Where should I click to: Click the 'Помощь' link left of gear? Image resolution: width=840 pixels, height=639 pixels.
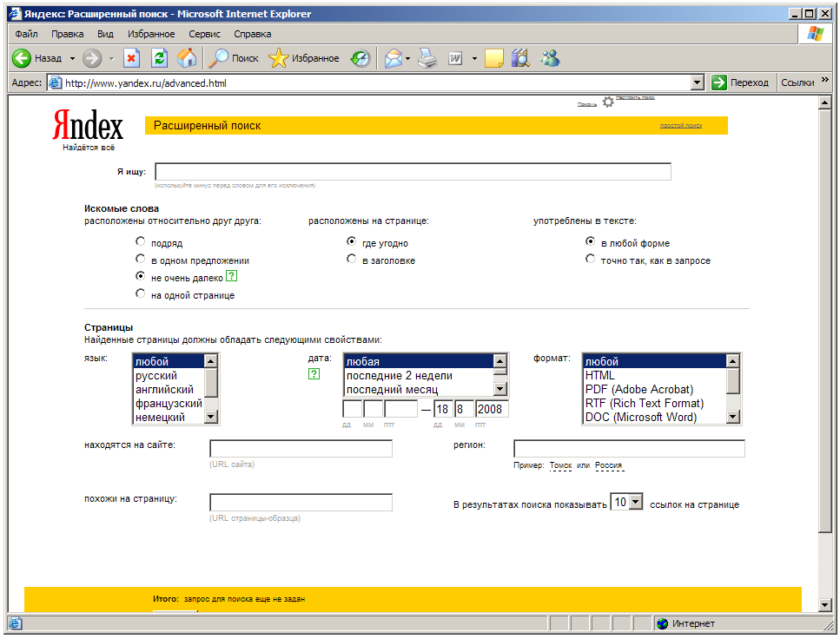click(x=587, y=104)
